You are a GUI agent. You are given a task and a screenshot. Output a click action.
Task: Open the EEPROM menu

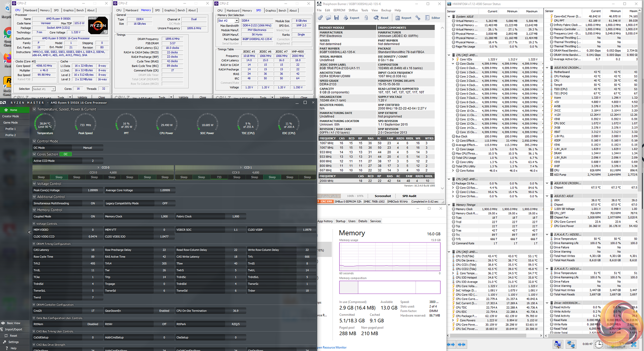339,10
